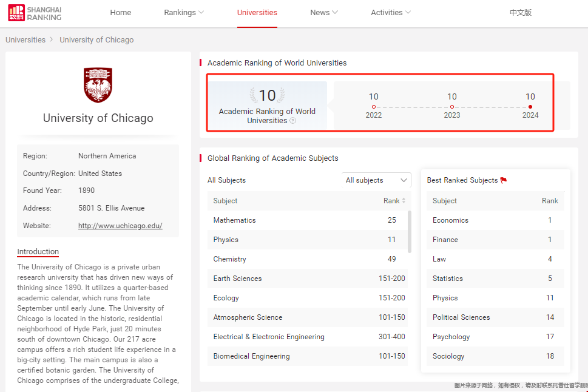This screenshot has height=392, width=588.
Task: Click the large rank 10 laurel badge
Action: coord(268,95)
